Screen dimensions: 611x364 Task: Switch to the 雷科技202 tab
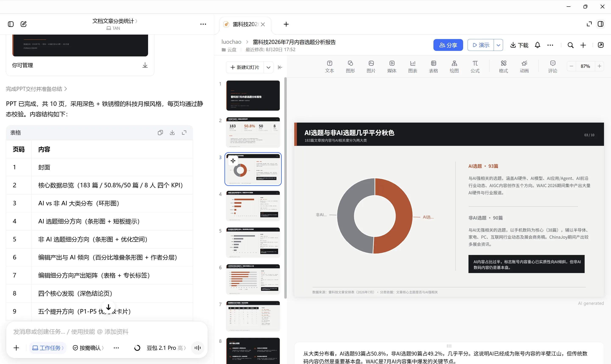245,24
